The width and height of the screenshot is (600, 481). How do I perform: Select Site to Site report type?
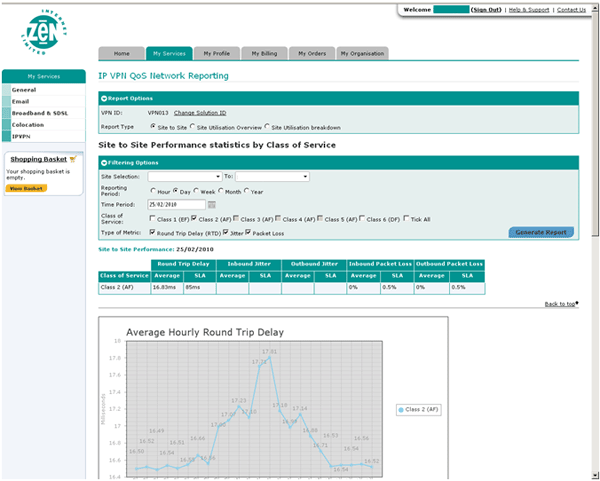pyautogui.click(x=153, y=126)
